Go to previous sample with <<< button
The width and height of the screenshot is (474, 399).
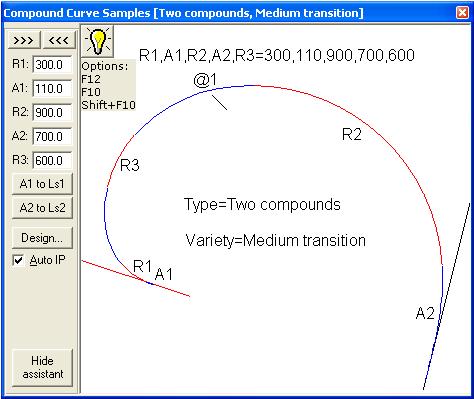[59, 40]
